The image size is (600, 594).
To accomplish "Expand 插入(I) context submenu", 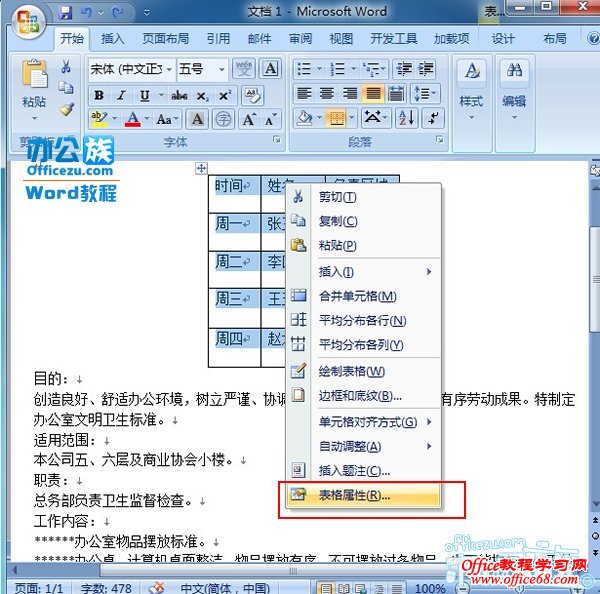I will pos(363,272).
